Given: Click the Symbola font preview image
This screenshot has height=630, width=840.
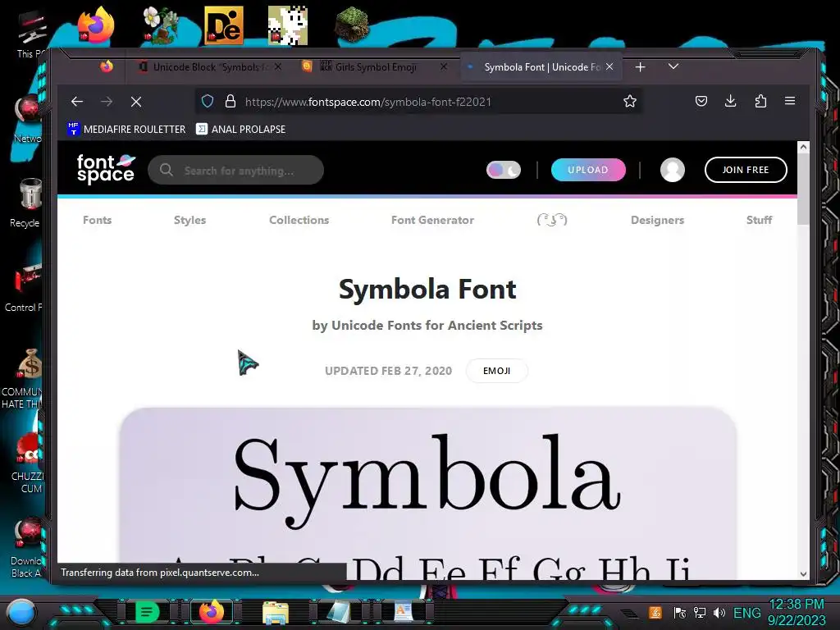Looking at the screenshot, I should (x=427, y=493).
